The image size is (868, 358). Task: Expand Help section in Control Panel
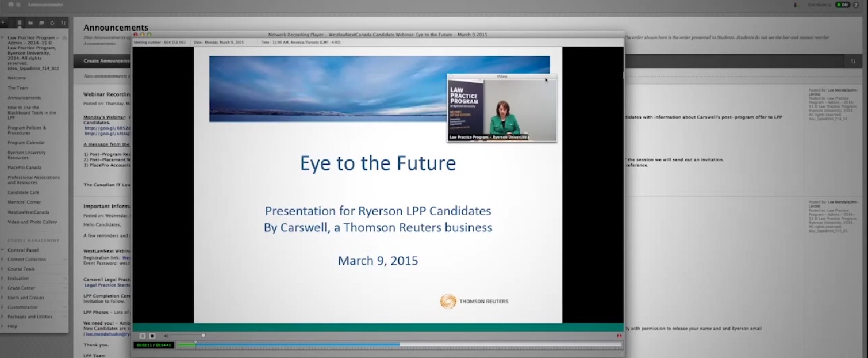(12, 326)
